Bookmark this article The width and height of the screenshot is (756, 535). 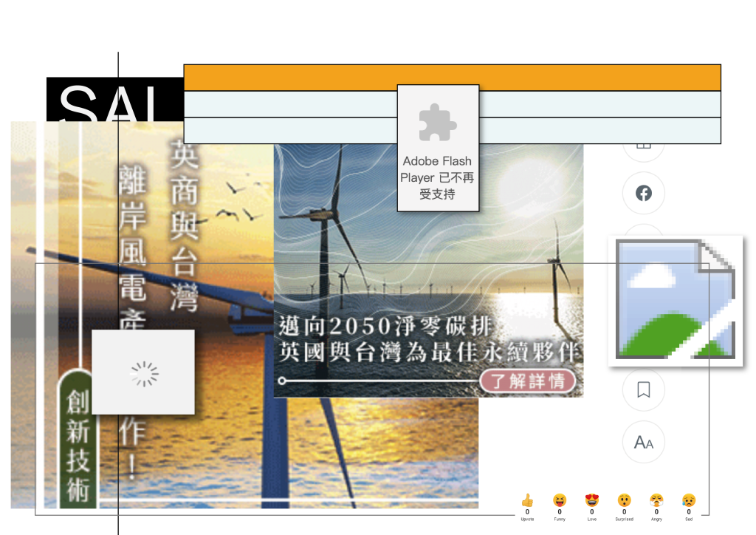(643, 389)
